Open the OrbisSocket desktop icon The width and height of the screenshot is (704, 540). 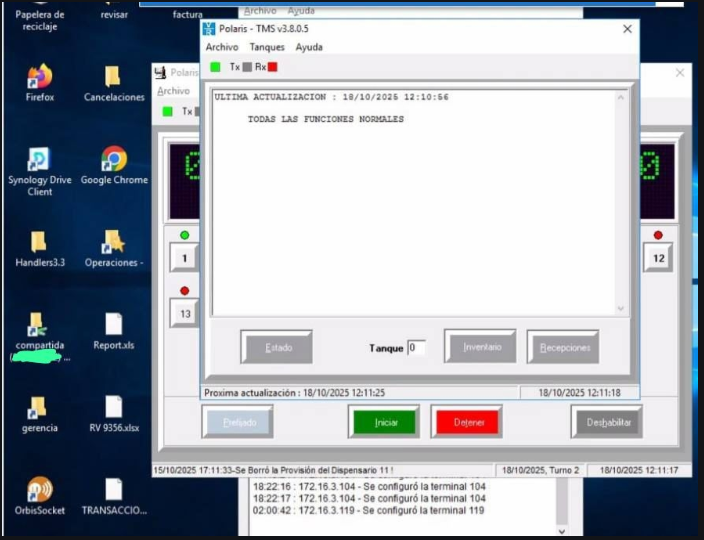coord(39,490)
